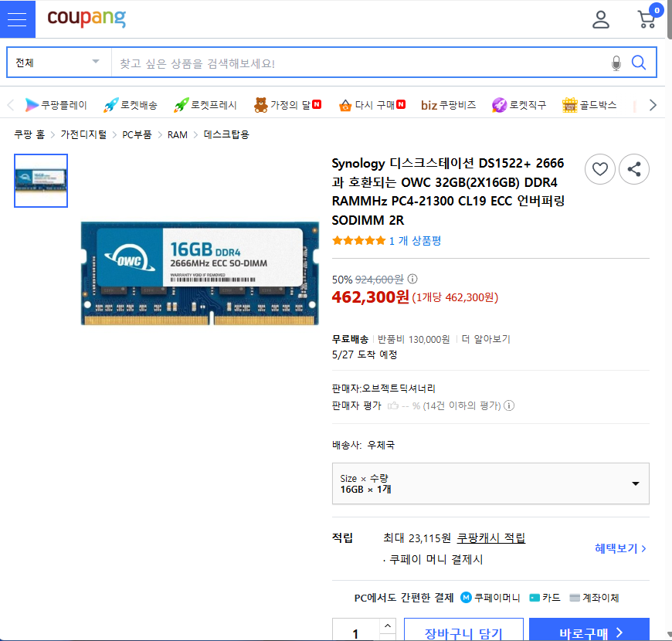Toggle the heart wishlist icon

pyautogui.click(x=600, y=169)
